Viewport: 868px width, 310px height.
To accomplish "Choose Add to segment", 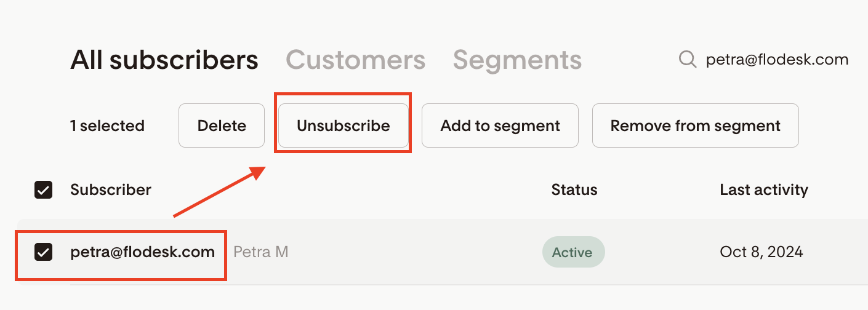I will pyautogui.click(x=500, y=126).
